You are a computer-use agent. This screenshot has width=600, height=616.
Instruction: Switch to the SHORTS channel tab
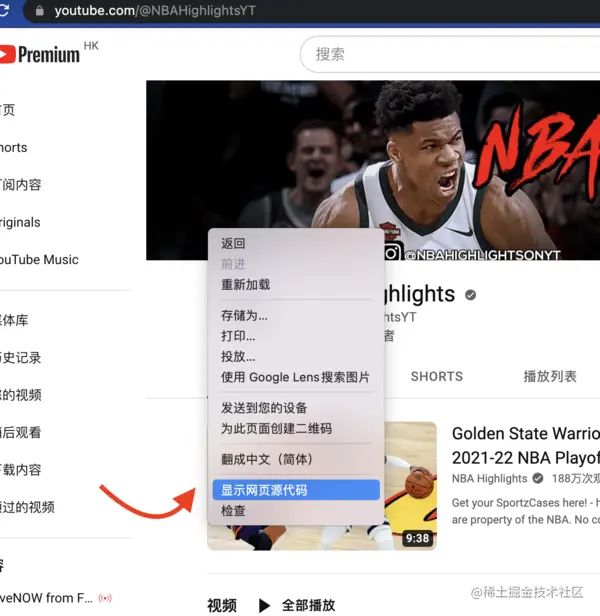point(437,376)
